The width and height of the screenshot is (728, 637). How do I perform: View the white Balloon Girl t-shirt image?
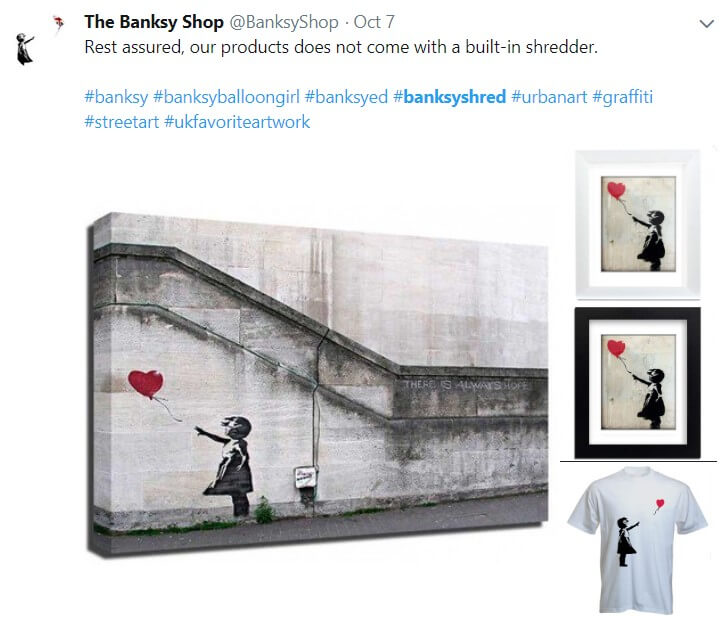point(637,540)
